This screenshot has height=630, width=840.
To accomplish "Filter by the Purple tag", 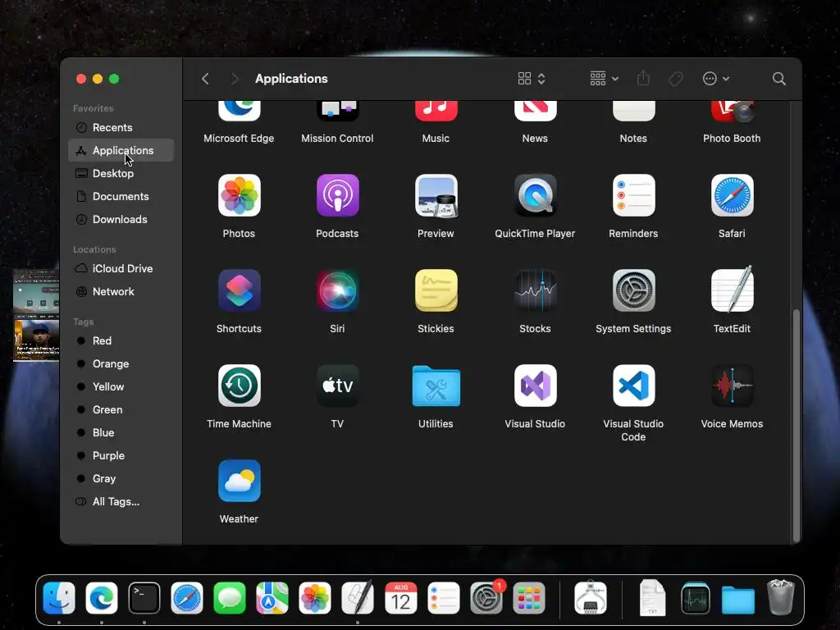I will pyautogui.click(x=121, y=456).
